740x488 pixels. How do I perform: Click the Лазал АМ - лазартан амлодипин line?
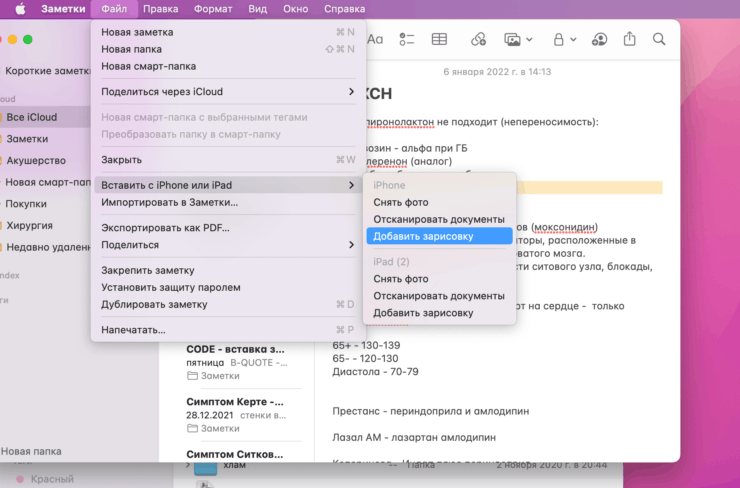click(x=414, y=438)
